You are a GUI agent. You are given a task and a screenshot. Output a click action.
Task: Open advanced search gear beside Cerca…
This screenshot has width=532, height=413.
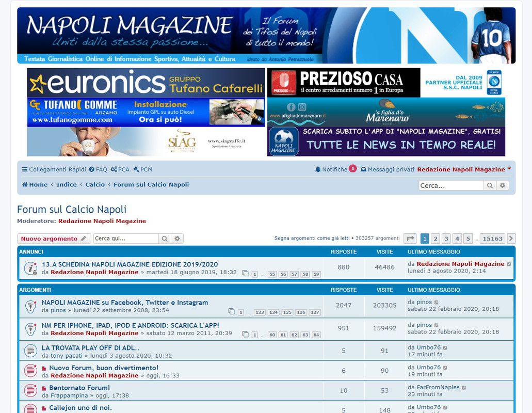click(503, 185)
